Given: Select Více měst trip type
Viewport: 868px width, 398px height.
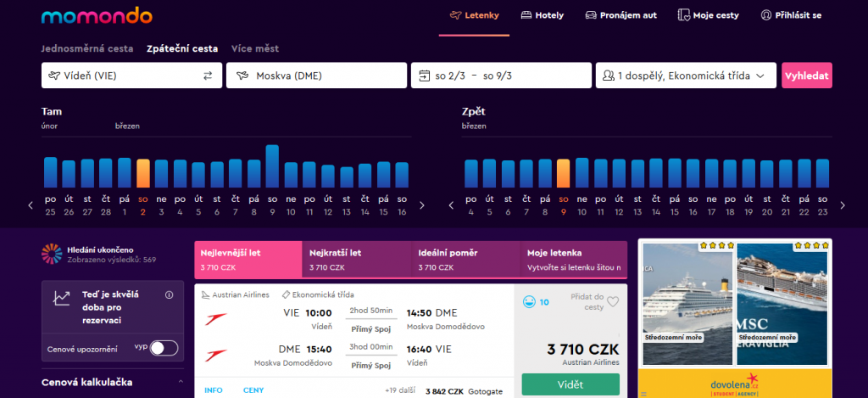Looking at the screenshot, I should coord(254,48).
